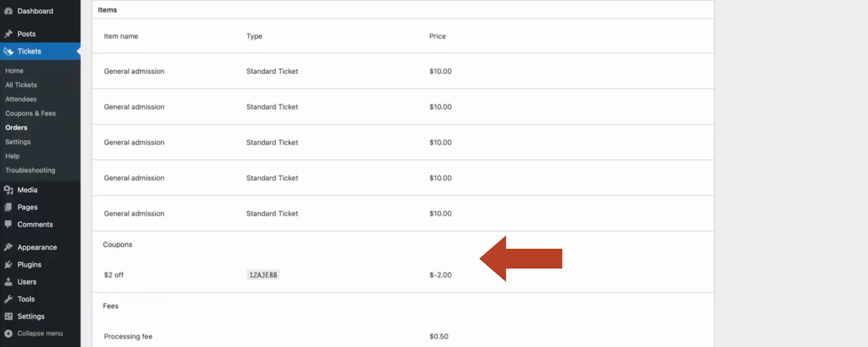868x347 pixels.
Task: Click the Appearance paintbrush icon
Action: (9, 247)
